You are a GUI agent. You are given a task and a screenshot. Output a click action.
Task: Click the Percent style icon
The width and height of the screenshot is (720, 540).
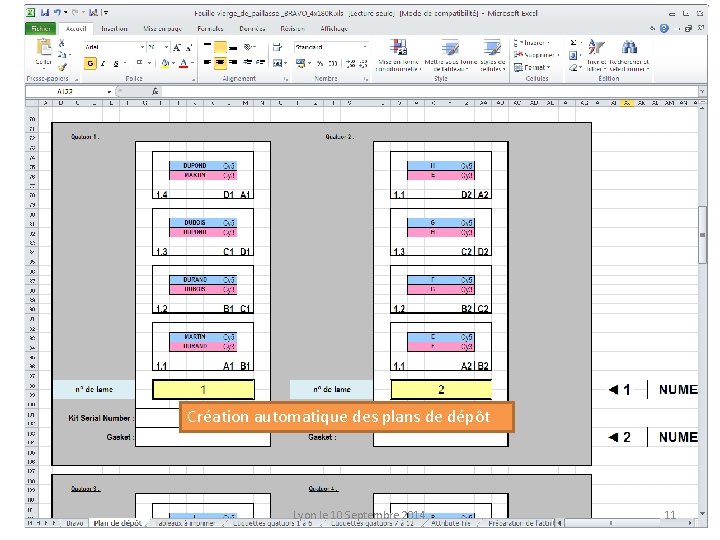coord(320,63)
